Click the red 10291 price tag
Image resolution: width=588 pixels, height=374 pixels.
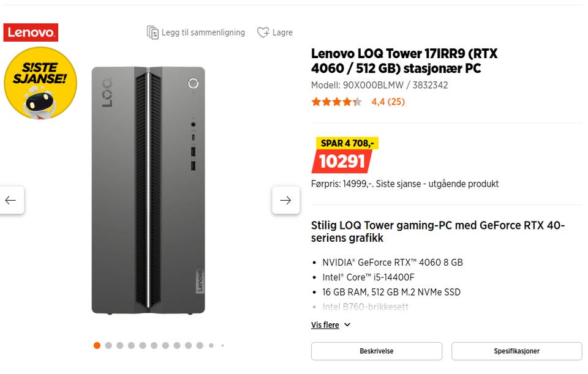point(342,162)
